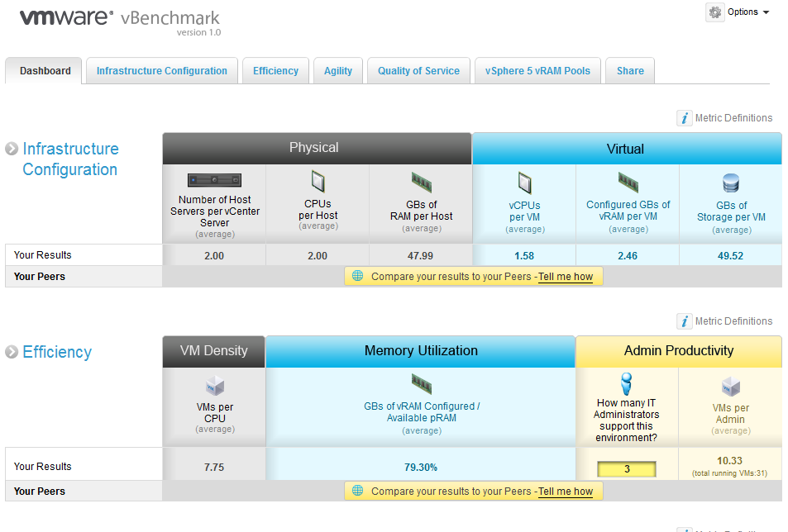Click info icon above Infrastructure Configuration table
This screenshot has height=532, width=788.
684,118
